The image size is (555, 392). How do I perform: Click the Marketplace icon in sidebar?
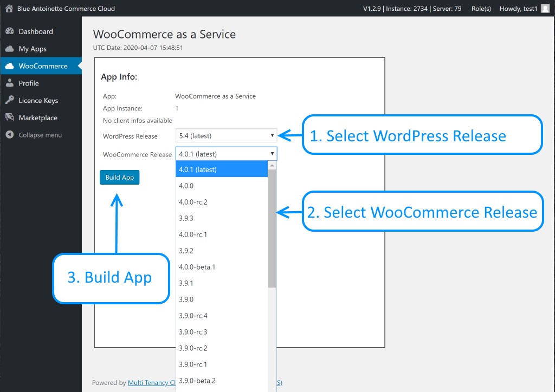coord(10,117)
